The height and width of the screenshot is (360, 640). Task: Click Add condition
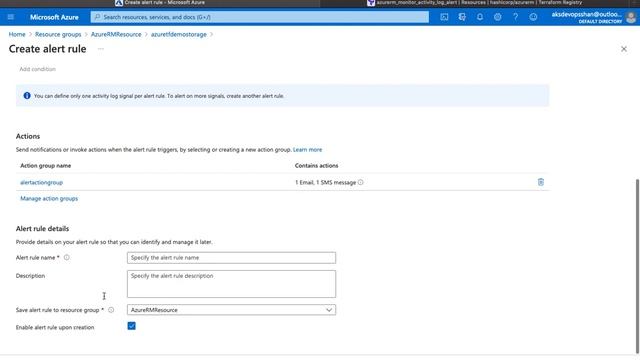click(38, 69)
